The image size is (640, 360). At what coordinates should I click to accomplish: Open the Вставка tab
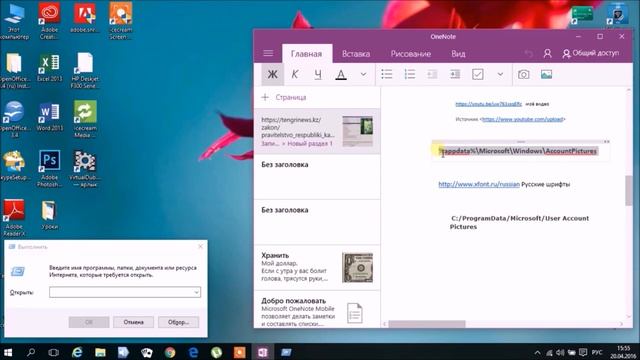pos(356,54)
